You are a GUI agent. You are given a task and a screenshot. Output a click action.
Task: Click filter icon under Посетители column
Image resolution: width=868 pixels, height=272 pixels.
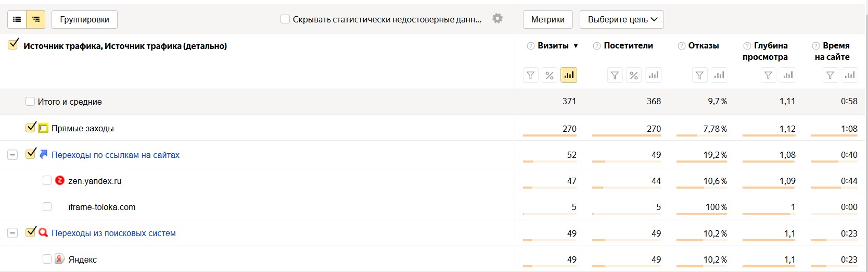(615, 76)
